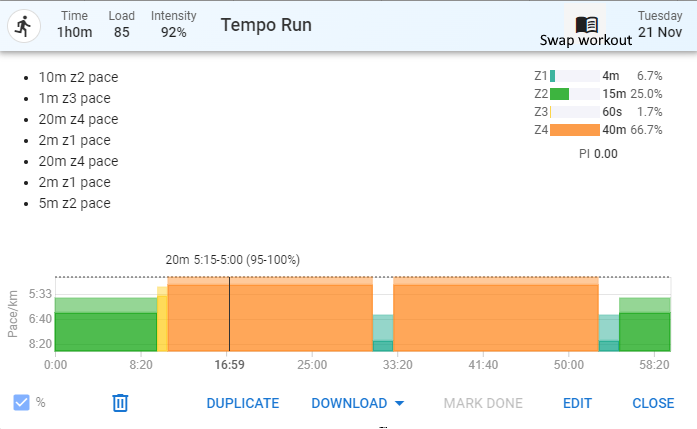Click the green warm-up z2 block
Image resolution: width=697 pixels, height=429 pixels.
click(106, 325)
